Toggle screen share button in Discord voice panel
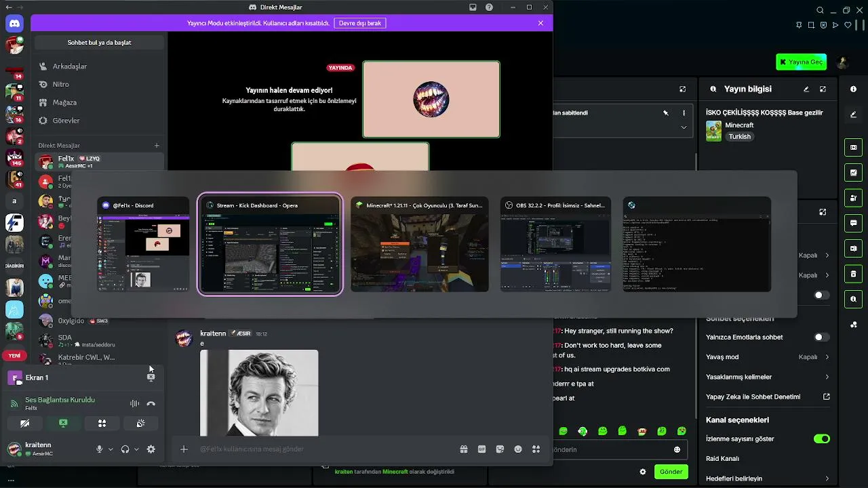Screen dimensions: 868x488 click(x=63, y=424)
